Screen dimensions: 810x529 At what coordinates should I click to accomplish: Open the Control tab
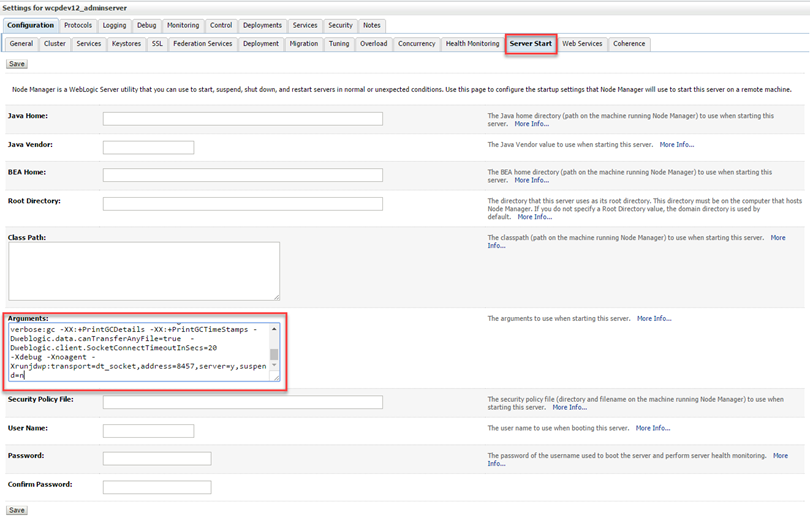tap(221, 25)
